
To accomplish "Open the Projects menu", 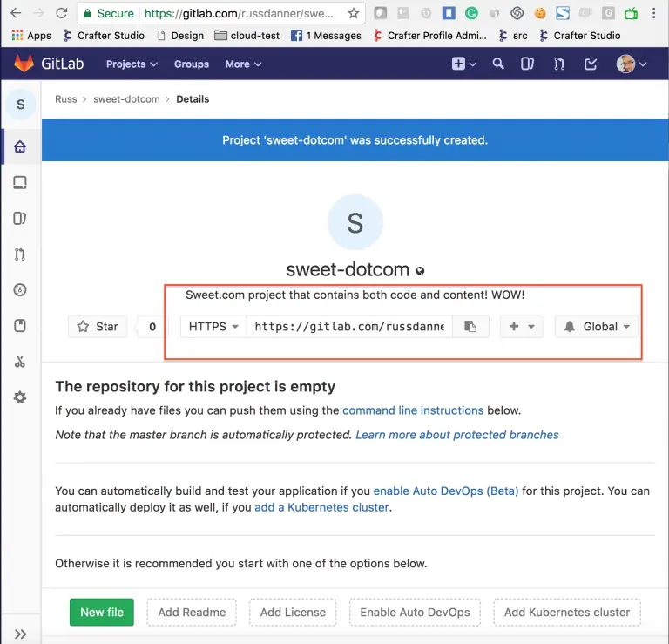I will 132,64.
